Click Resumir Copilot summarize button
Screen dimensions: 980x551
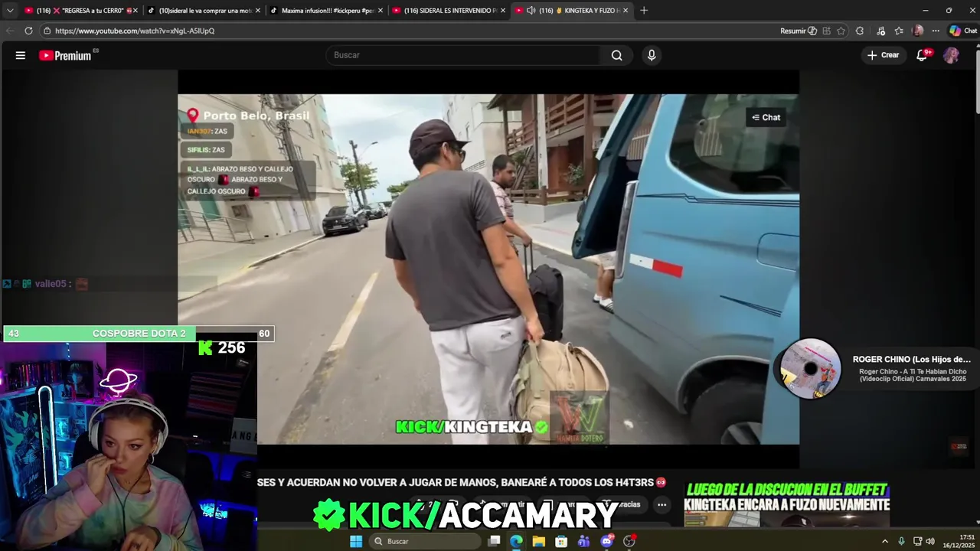pyautogui.click(x=799, y=31)
